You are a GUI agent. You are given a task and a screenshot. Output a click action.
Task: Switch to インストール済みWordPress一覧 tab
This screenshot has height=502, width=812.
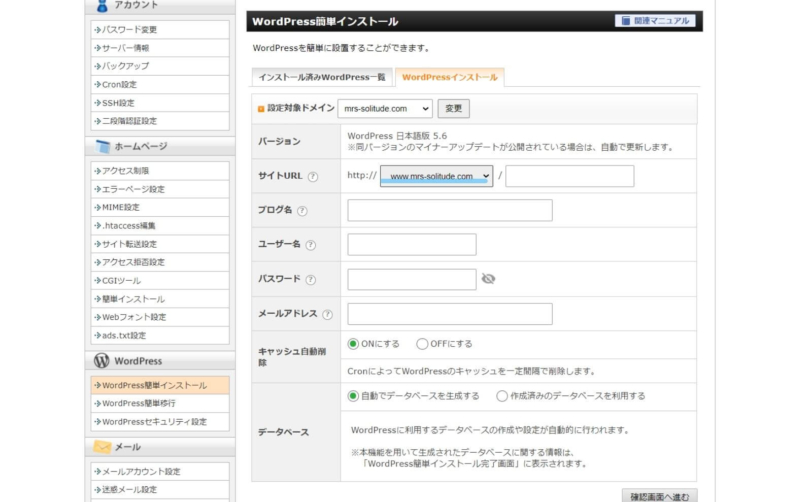coord(319,77)
